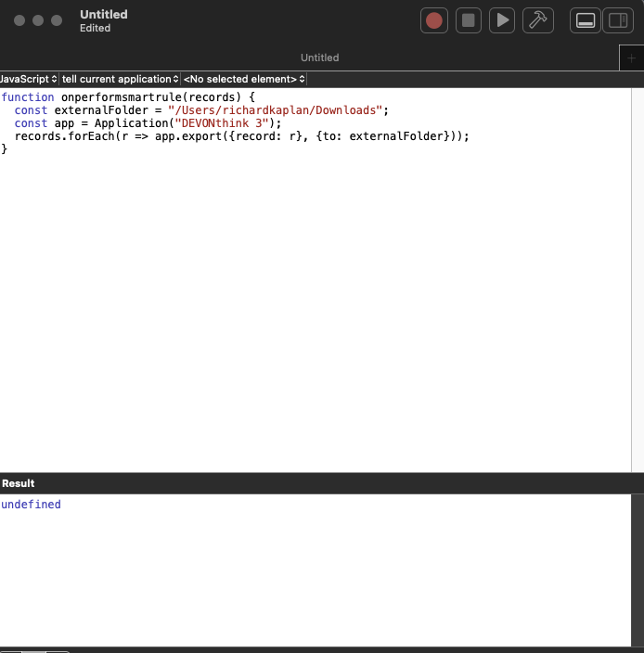This screenshot has height=653, width=644.
Task: Select the Untitled tab in tab bar
Action: tap(319, 58)
